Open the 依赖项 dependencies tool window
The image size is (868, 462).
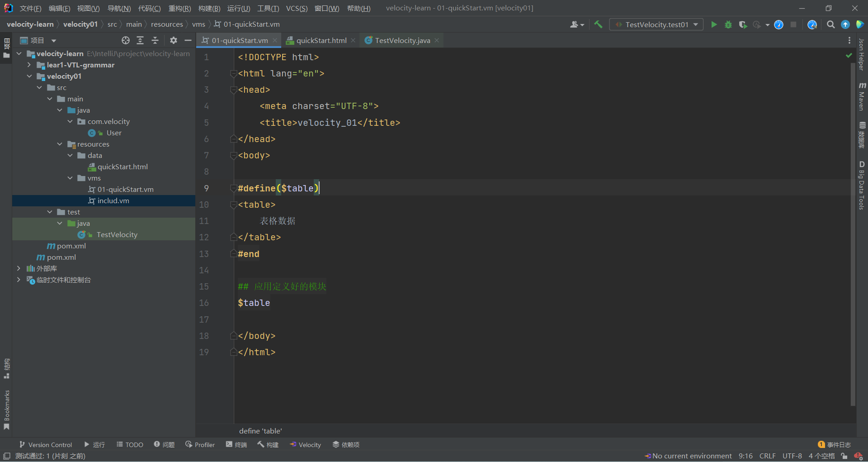346,445
